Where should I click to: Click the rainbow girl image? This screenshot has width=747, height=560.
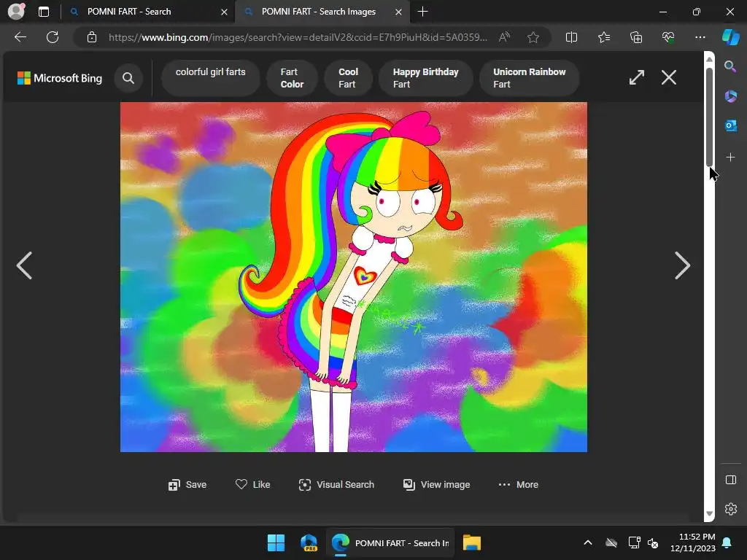(354, 277)
